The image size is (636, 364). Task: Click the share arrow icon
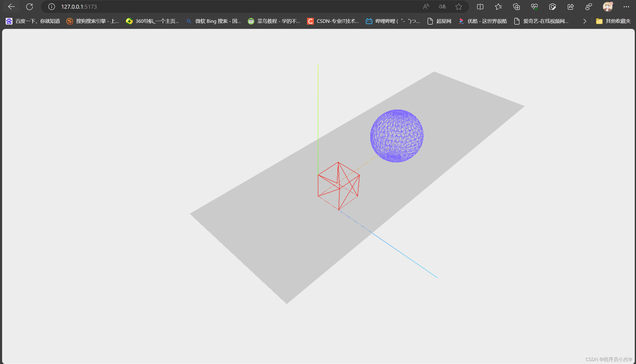click(x=570, y=7)
